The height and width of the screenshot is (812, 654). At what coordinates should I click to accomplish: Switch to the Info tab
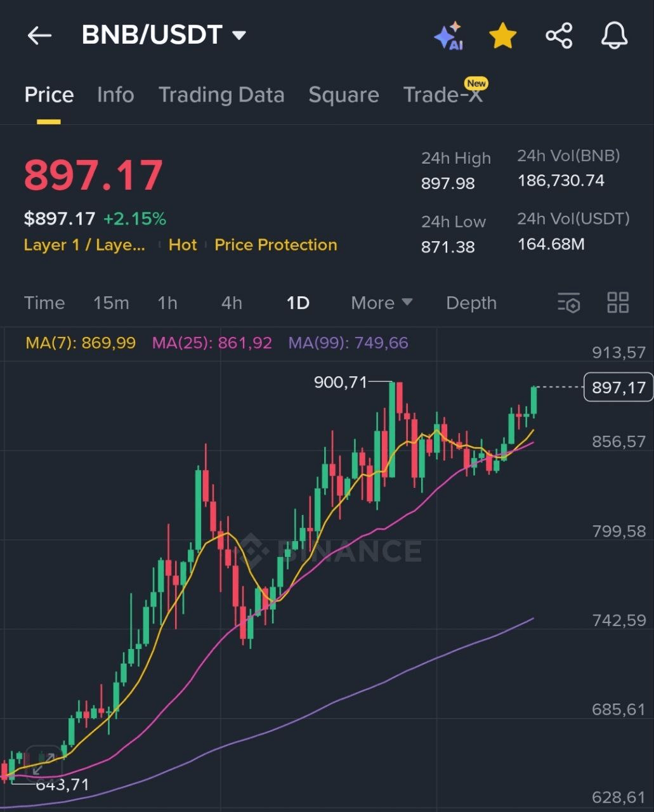click(115, 95)
